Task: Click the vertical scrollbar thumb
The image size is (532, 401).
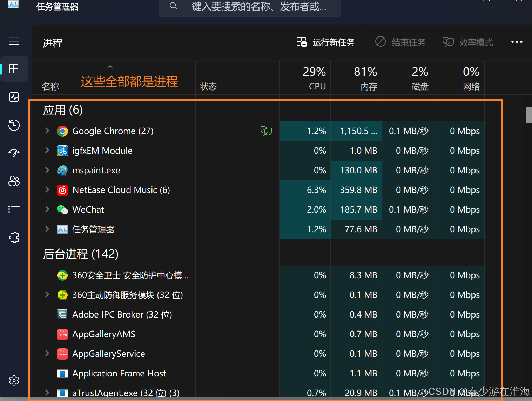Action: pos(529,115)
